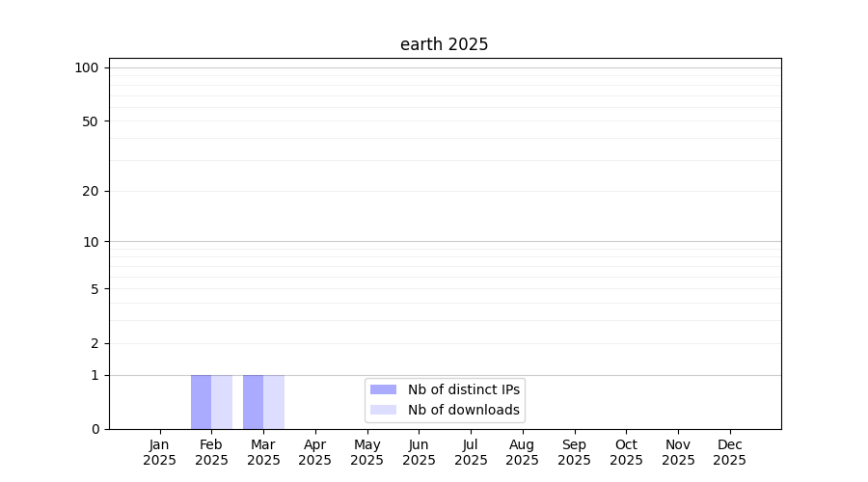Click the "Nb of distinct IPs" legend swatch
This screenshot has height=482, width=868.
pyautogui.click(x=383, y=389)
